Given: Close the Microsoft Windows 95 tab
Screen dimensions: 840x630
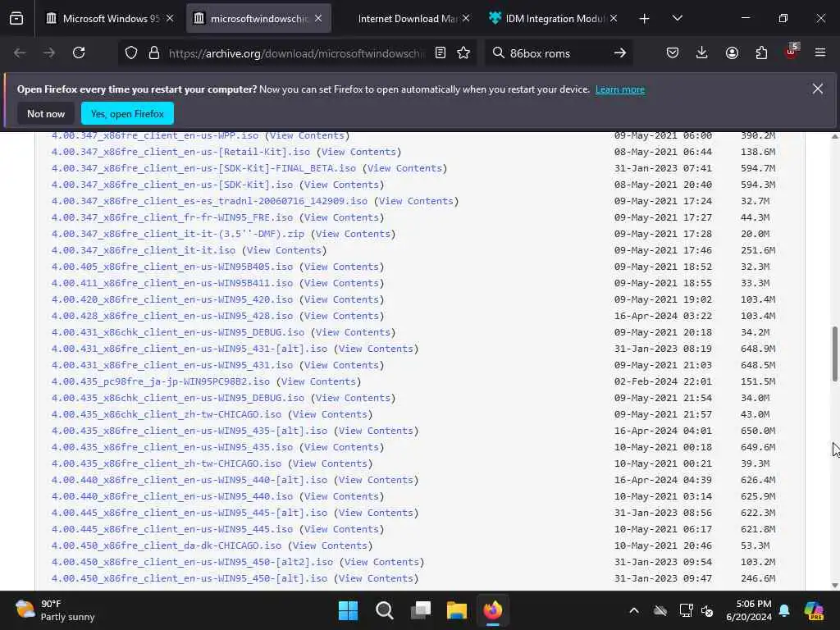Looking at the screenshot, I should pyautogui.click(x=170, y=18).
